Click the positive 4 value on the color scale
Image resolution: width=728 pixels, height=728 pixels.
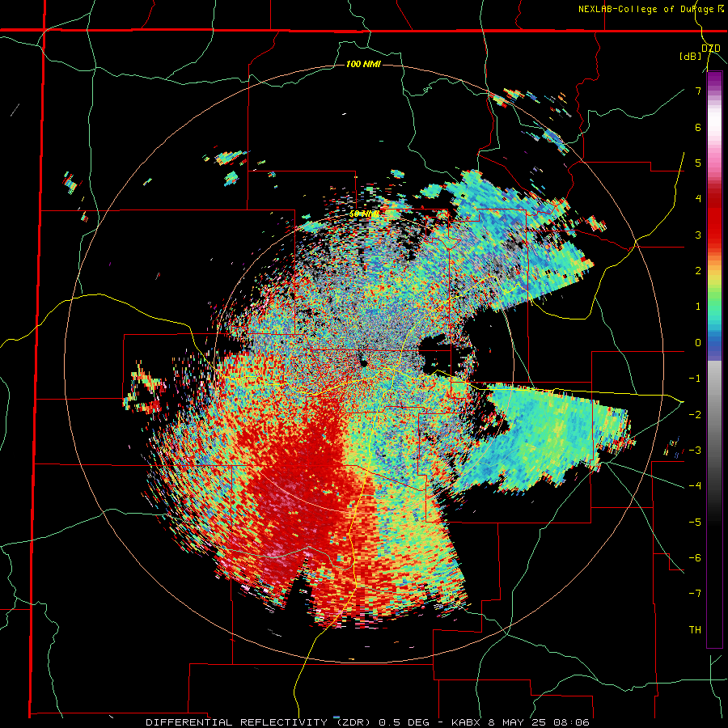(698, 199)
